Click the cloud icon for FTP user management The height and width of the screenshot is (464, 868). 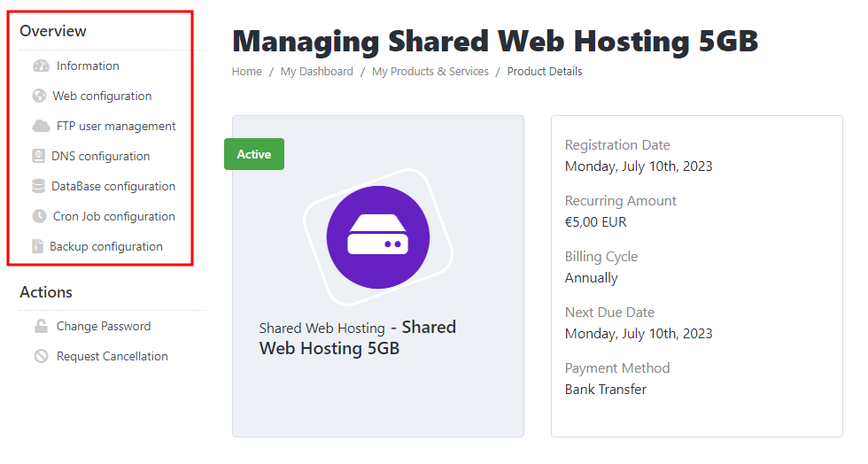[41, 127]
